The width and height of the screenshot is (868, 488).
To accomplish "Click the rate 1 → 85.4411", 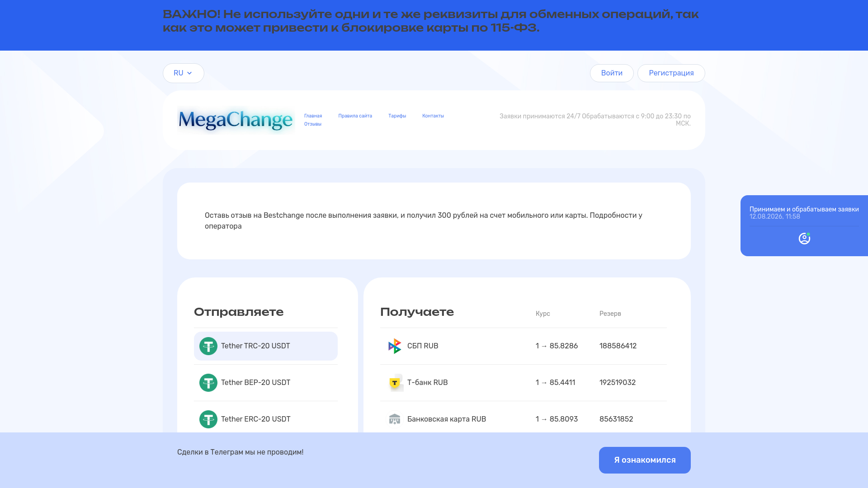I will point(555,383).
